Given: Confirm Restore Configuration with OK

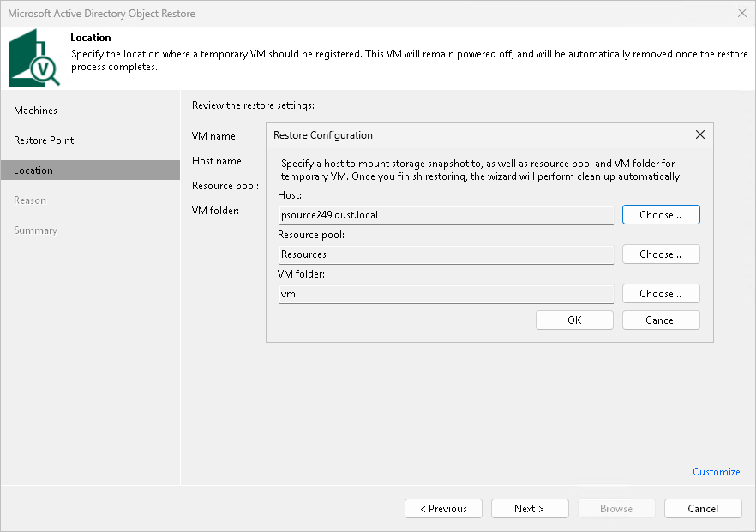Looking at the screenshot, I should (574, 320).
